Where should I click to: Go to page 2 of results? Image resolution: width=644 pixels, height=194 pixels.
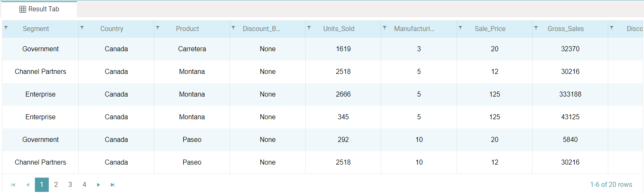coord(56,185)
